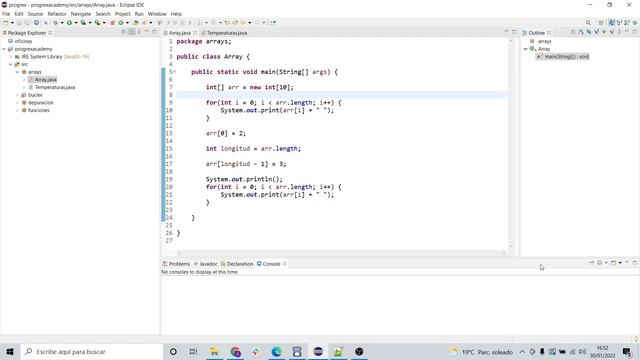Viewport: 640px width, 360px height.
Task: Click the Open Perspective icon
Action: coord(601,23)
